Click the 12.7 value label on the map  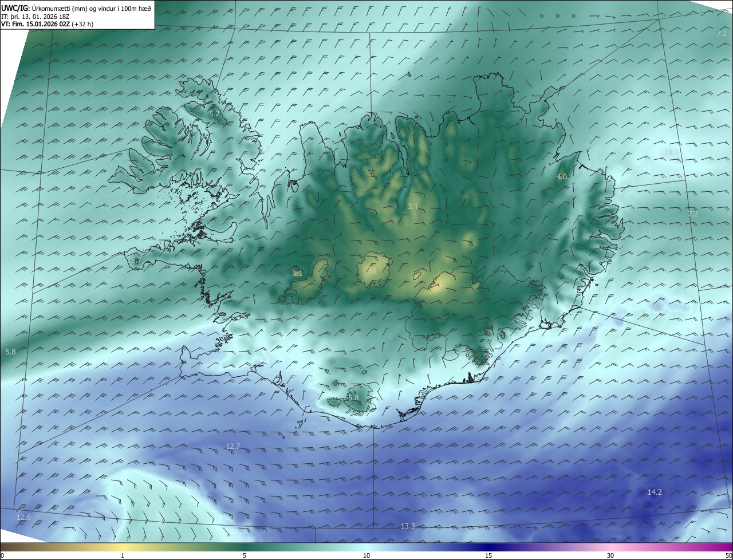point(233,446)
